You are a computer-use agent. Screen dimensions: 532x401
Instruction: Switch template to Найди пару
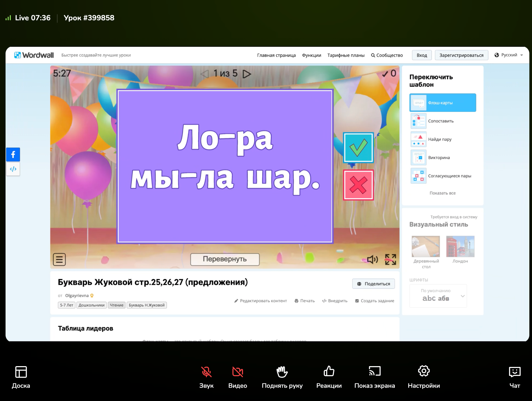pyautogui.click(x=443, y=139)
